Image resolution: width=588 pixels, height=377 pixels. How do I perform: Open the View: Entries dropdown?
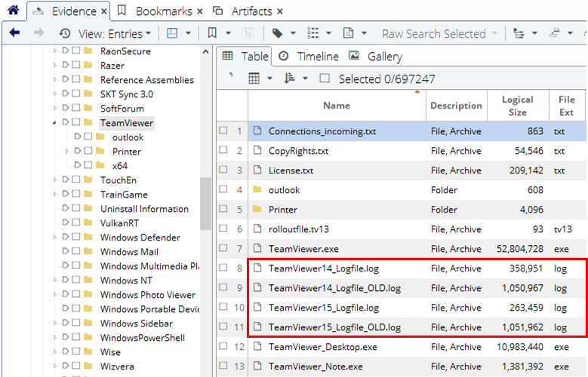click(115, 34)
